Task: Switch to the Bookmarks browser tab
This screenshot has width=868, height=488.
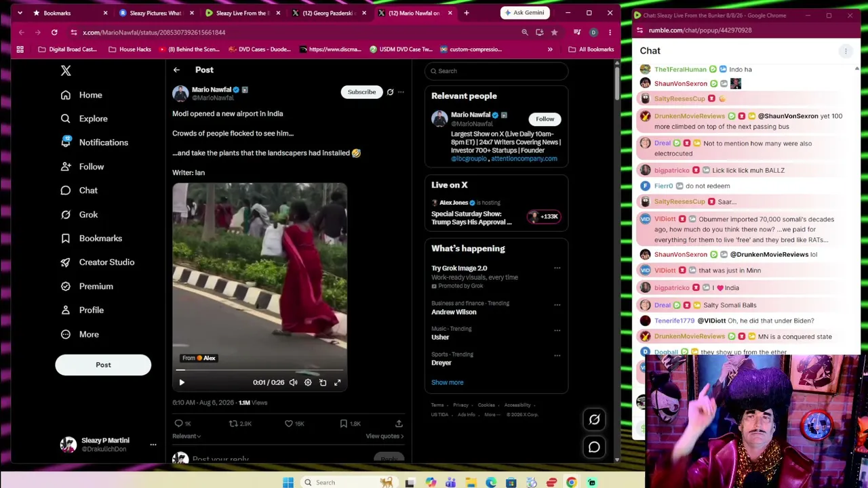Action: pyautogui.click(x=69, y=13)
